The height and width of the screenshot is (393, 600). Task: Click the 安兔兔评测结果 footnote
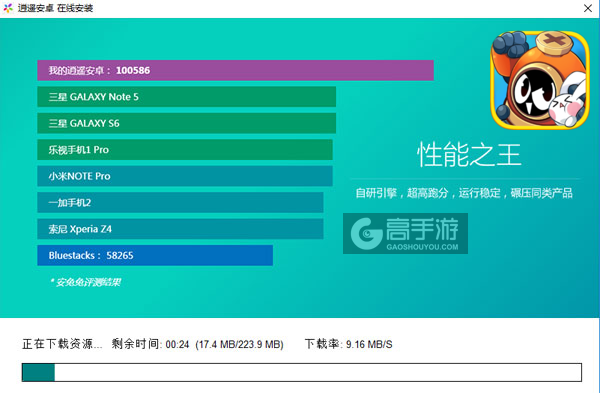click(x=85, y=282)
